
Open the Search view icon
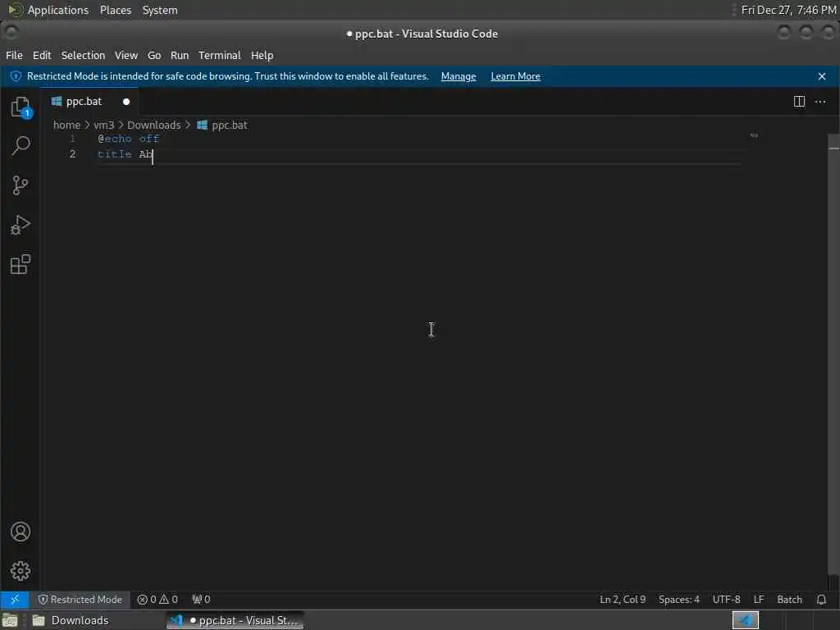click(x=21, y=145)
